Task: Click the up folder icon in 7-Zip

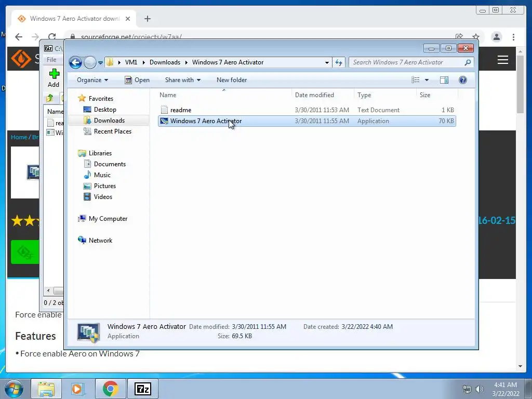Action: click(50, 98)
